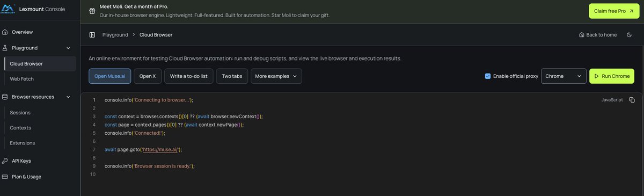Click the 'Connecting to browser...' code line
Viewport: 644px width, 196px height.
149,100
